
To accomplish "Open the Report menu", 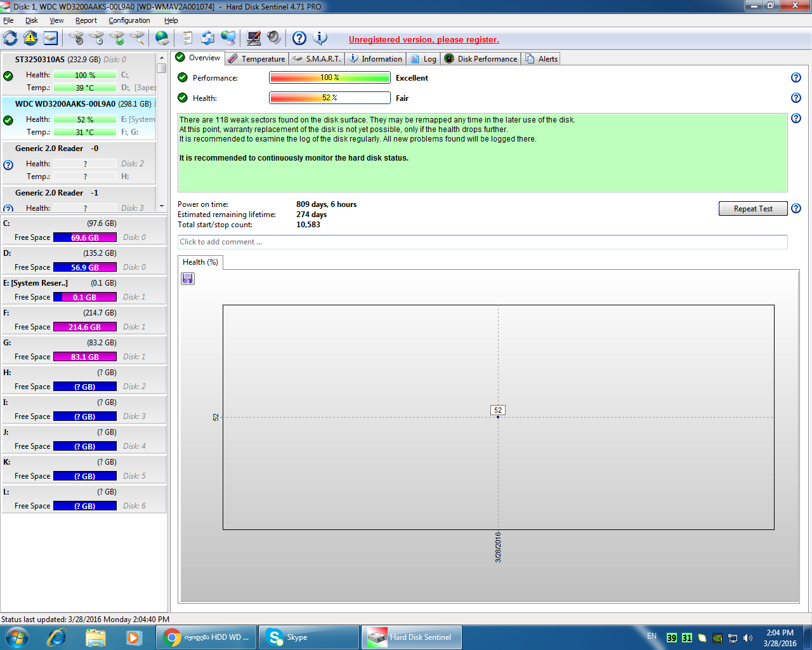I will tap(86, 20).
